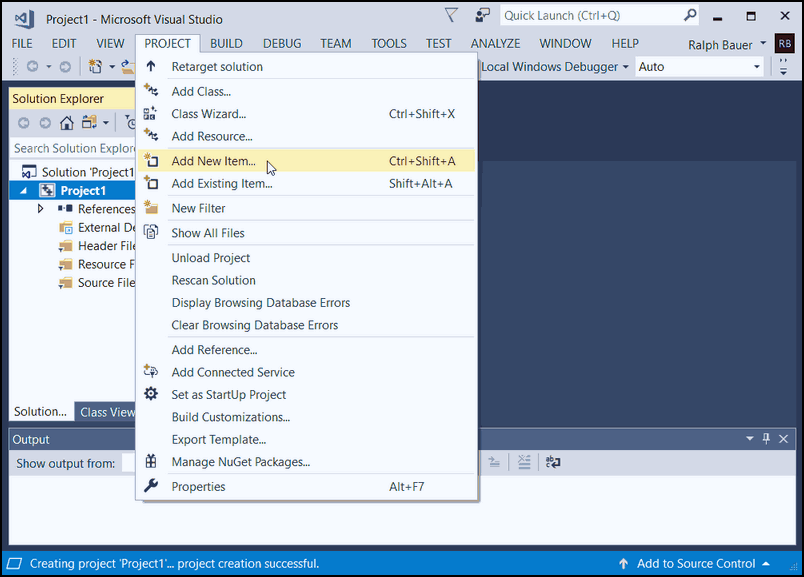Click Clear Browsing Database Errors entry

click(x=307, y=325)
